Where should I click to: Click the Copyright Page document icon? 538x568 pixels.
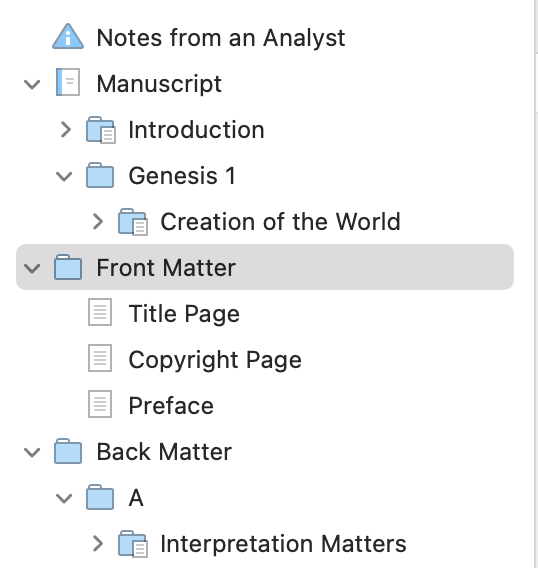pyautogui.click(x=100, y=358)
